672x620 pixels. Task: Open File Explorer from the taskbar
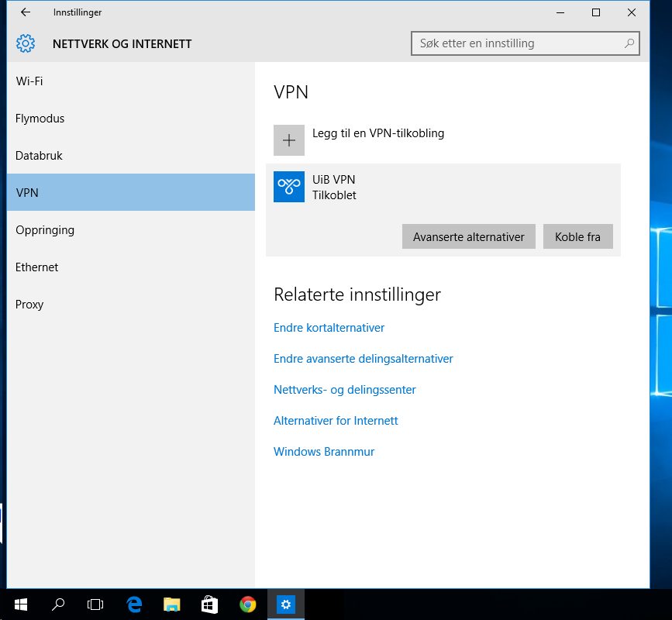point(172,604)
